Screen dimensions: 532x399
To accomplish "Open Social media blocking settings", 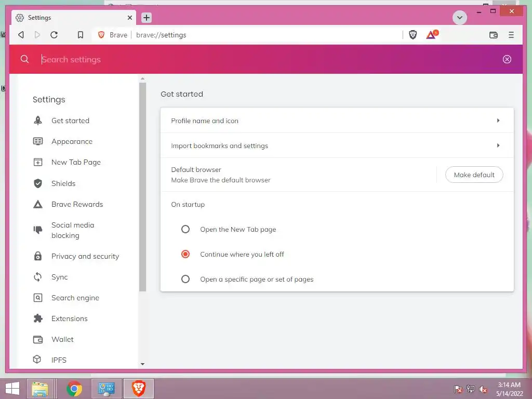I will pos(73,230).
